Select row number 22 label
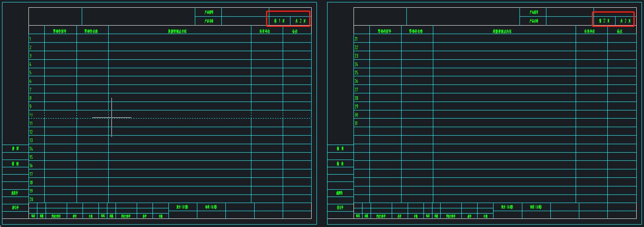 coord(356,48)
